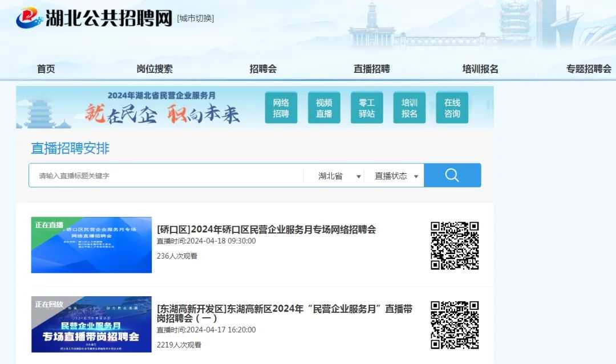Viewport: 616px width, 364px height.
Task: Open the 岗位搜索 nav item
Action: [x=155, y=69]
